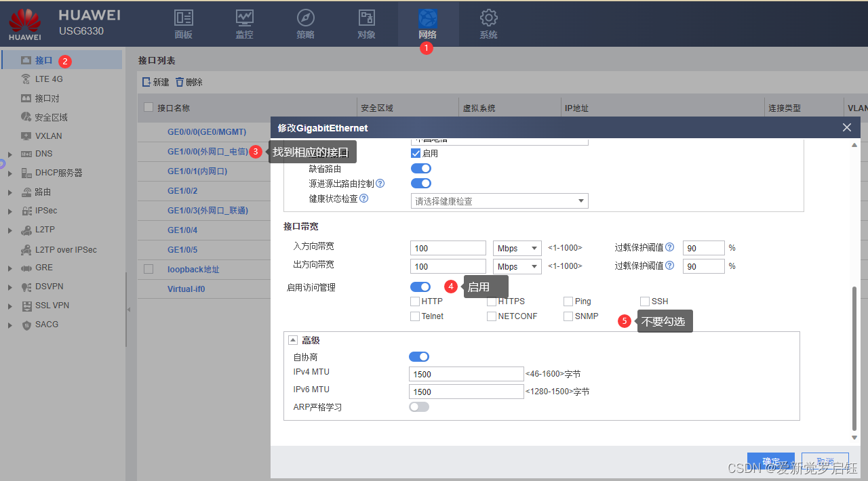
Task: Expand the L2TP tree node arrow
Action: (x=9, y=231)
